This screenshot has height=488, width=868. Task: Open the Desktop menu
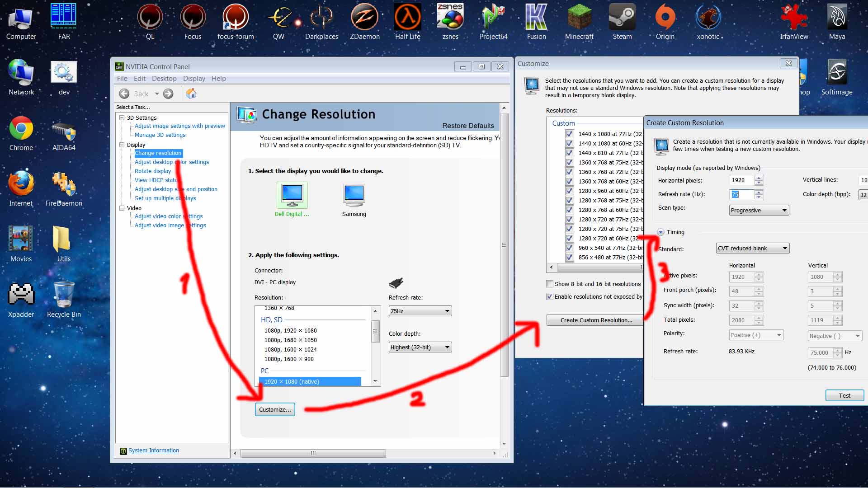pos(164,79)
